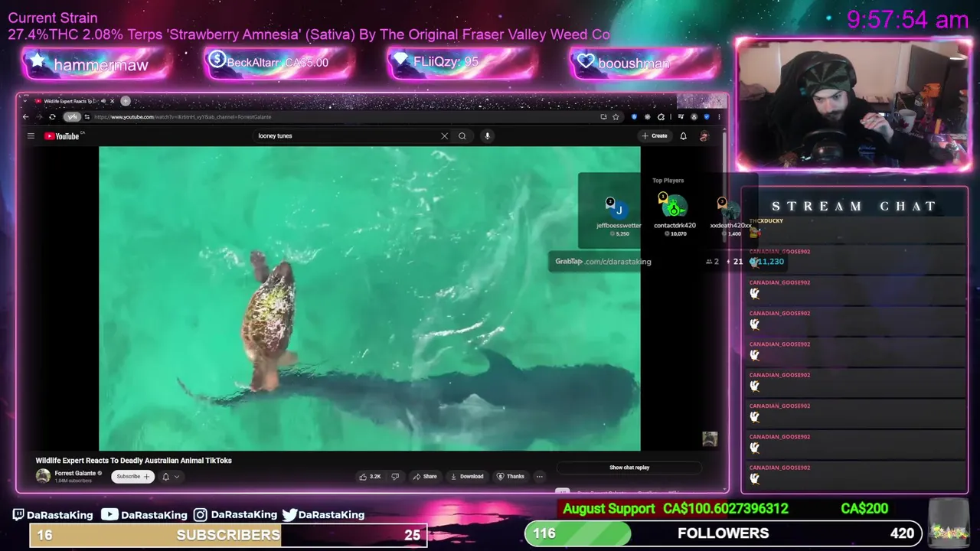The height and width of the screenshot is (551, 980).
Task: Click the Download button
Action: pyautogui.click(x=467, y=476)
